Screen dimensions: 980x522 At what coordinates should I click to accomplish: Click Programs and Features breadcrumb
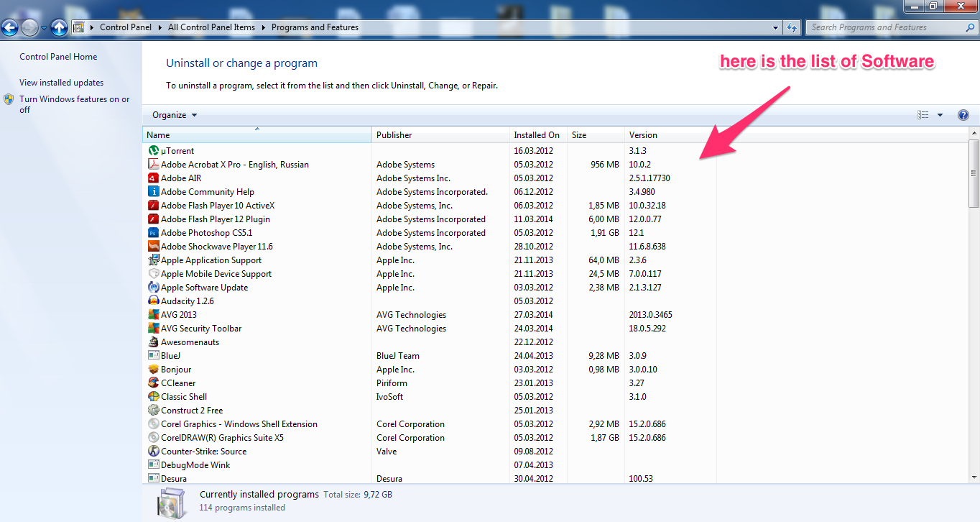click(315, 27)
